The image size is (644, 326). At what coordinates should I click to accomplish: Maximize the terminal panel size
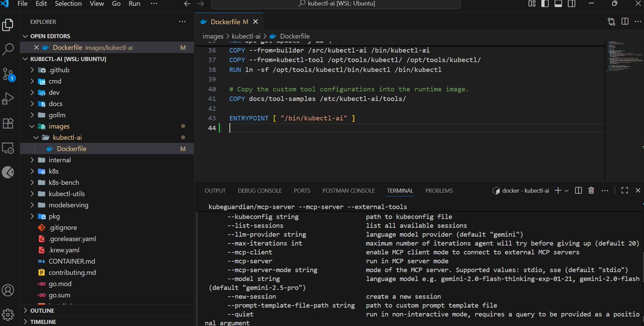click(624, 190)
